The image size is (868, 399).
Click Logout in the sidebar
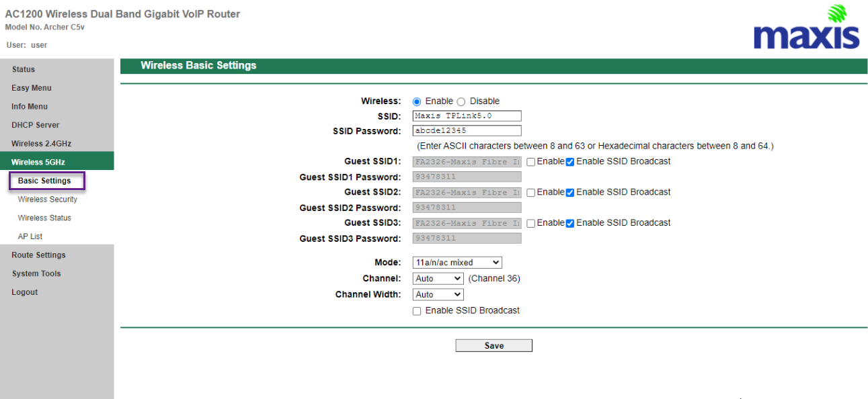(25, 292)
